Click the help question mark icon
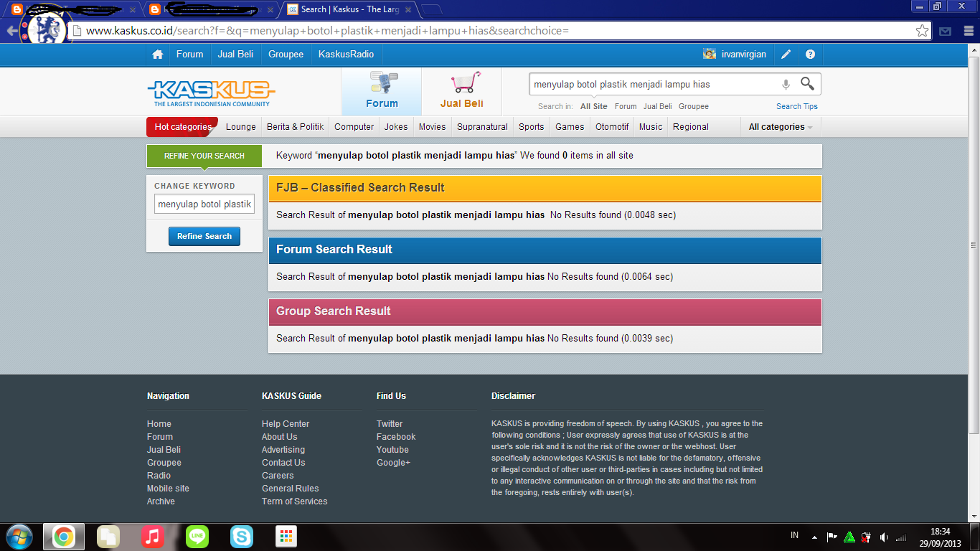980x551 pixels. point(810,55)
